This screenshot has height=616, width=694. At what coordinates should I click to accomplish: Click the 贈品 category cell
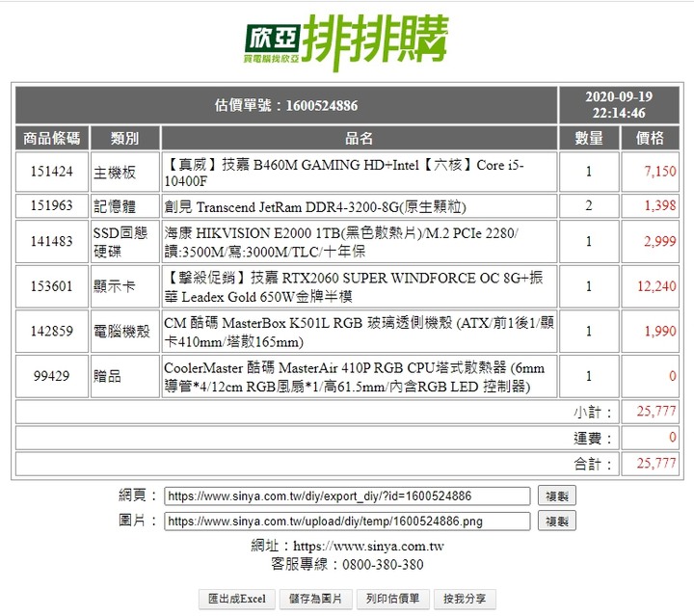(x=124, y=376)
